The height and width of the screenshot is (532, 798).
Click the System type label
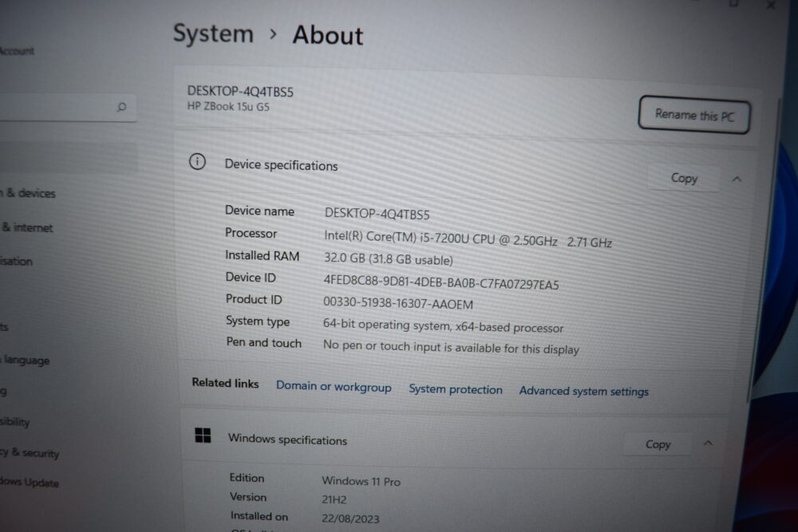pyautogui.click(x=258, y=321)
